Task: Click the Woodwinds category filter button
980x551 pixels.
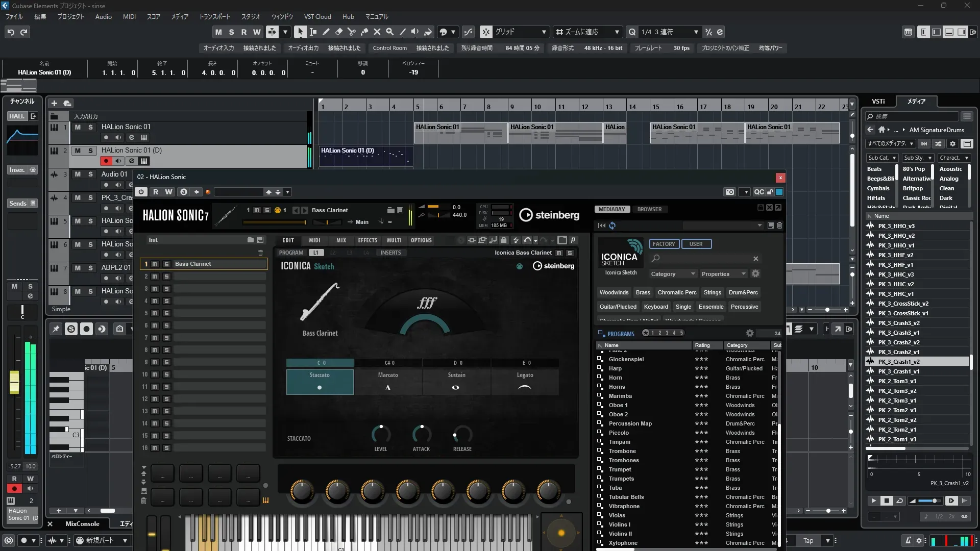Action: click(614, 292)
